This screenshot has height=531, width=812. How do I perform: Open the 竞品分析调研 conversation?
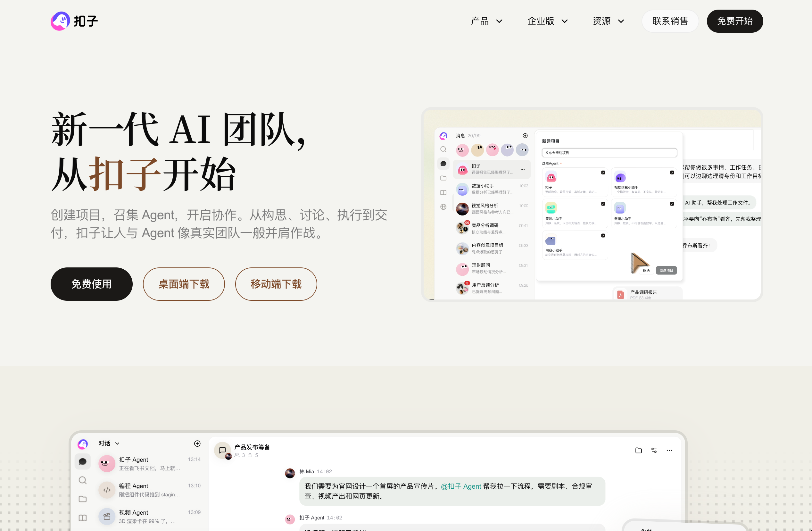point(492,229)
